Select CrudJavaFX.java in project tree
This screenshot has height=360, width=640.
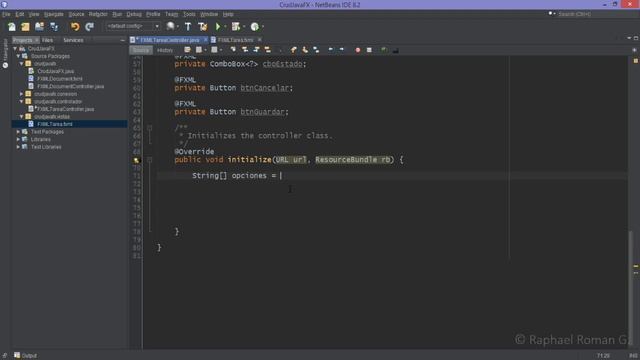pos(56,71)
